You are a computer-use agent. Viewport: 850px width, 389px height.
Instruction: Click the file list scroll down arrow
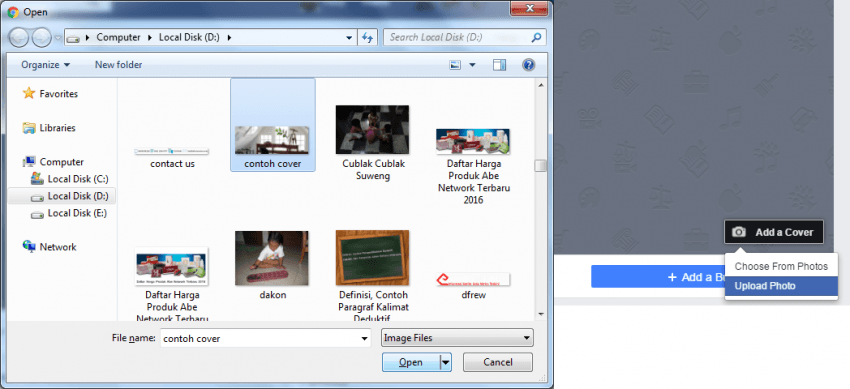point(540,314)
